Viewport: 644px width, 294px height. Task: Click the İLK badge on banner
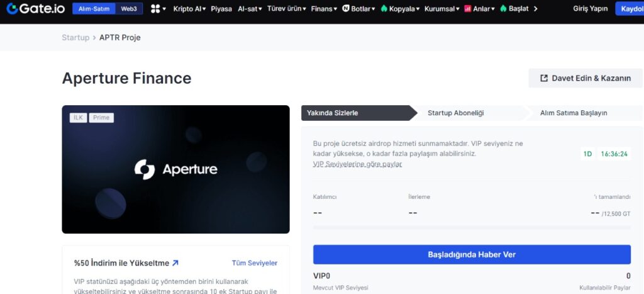(x=78, y=118)
